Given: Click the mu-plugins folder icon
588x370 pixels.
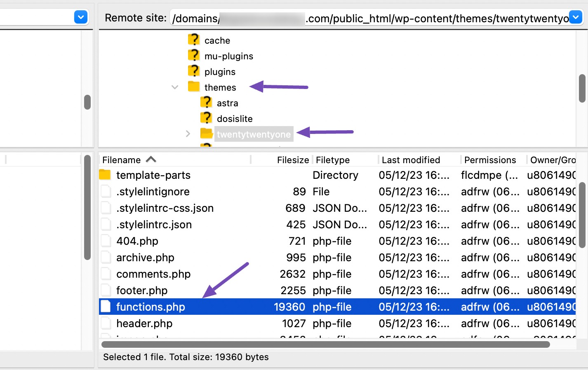Looking at the screenshot, I should coord(194,55).
